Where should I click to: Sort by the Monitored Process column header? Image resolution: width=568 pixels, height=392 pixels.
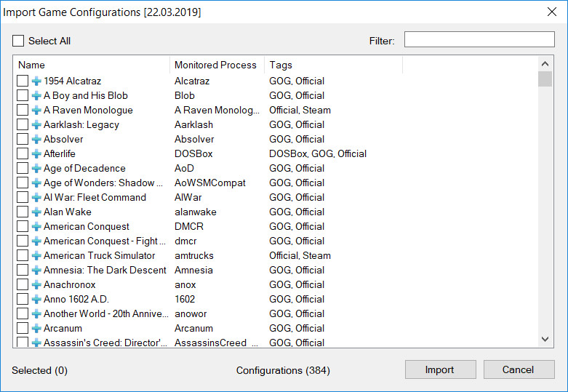click(x=217, y=65)
